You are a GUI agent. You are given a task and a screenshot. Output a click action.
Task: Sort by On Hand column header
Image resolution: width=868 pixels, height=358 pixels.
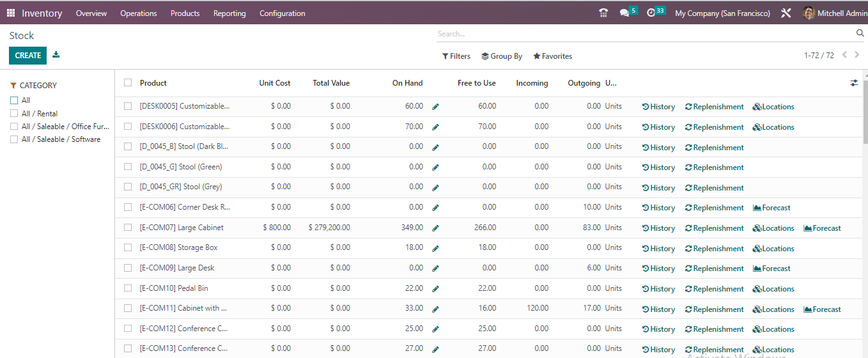coord(408,83)
